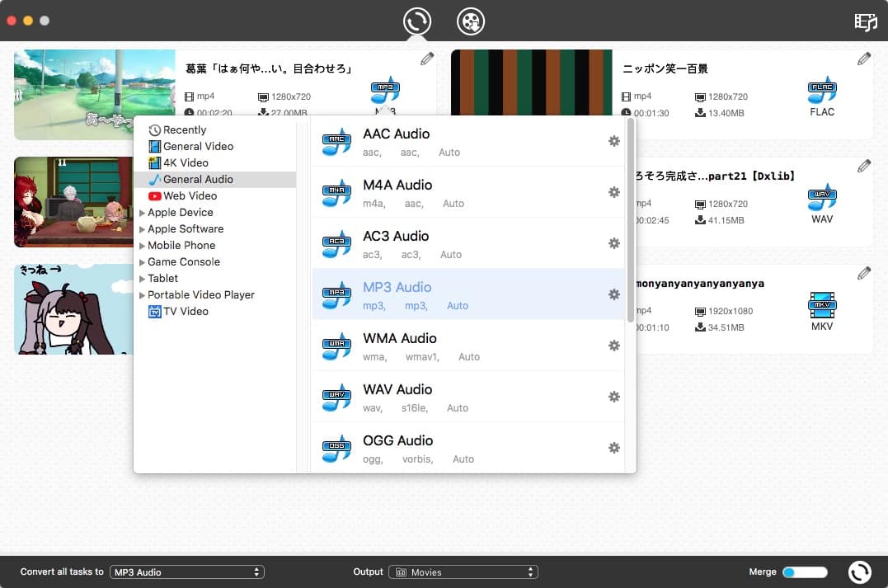888x588 pixels.
Task: Click the conversion arrows icon in top toolbar
Action: click(x=416, y=21)
